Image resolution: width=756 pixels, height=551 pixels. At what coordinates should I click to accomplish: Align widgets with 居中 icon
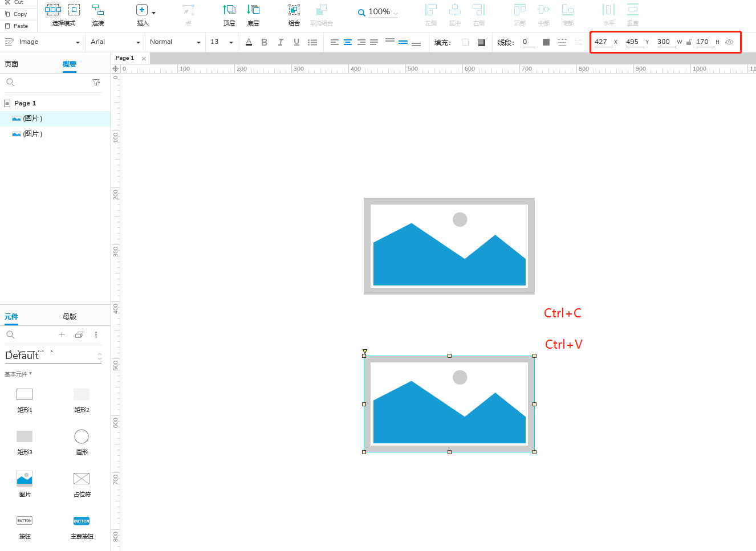pyautogui.click(x=455, y=10)
